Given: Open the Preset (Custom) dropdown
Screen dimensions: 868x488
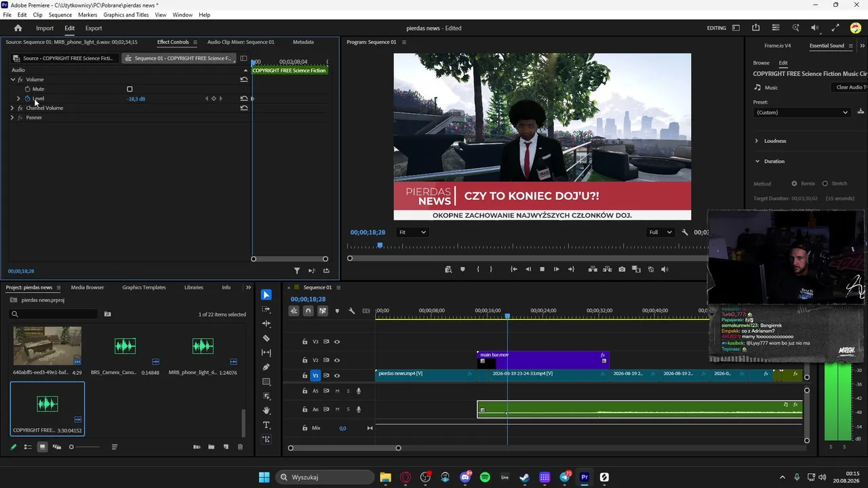Looking at the screenshot, I should pyautogui.click(x=802, y=113).
